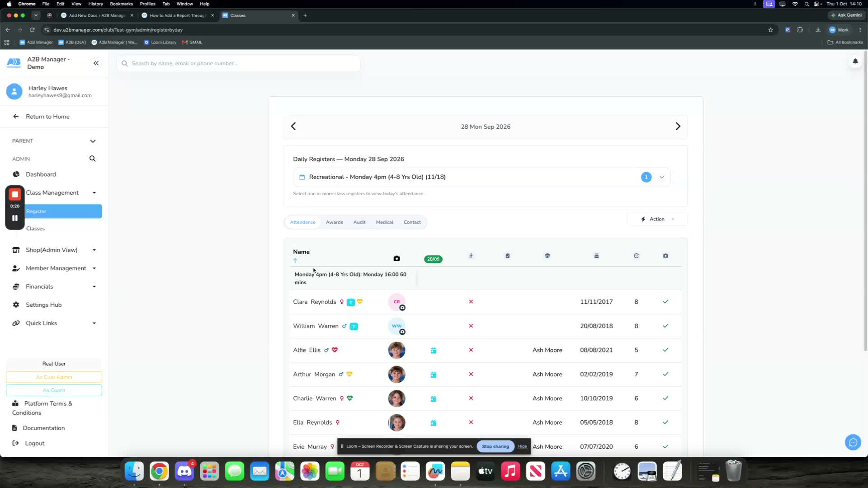The width and height of the screenshot is (868, 488).
Task: Click the 28/09 date badge
Action: point(433,259)
